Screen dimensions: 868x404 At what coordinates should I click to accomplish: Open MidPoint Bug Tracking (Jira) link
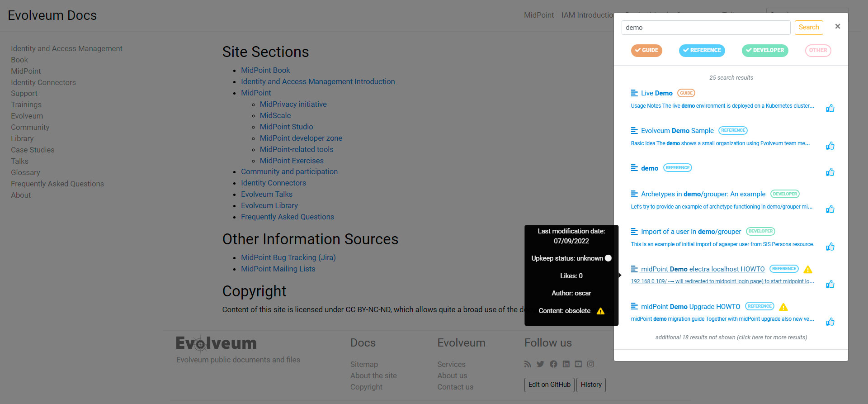288,257
